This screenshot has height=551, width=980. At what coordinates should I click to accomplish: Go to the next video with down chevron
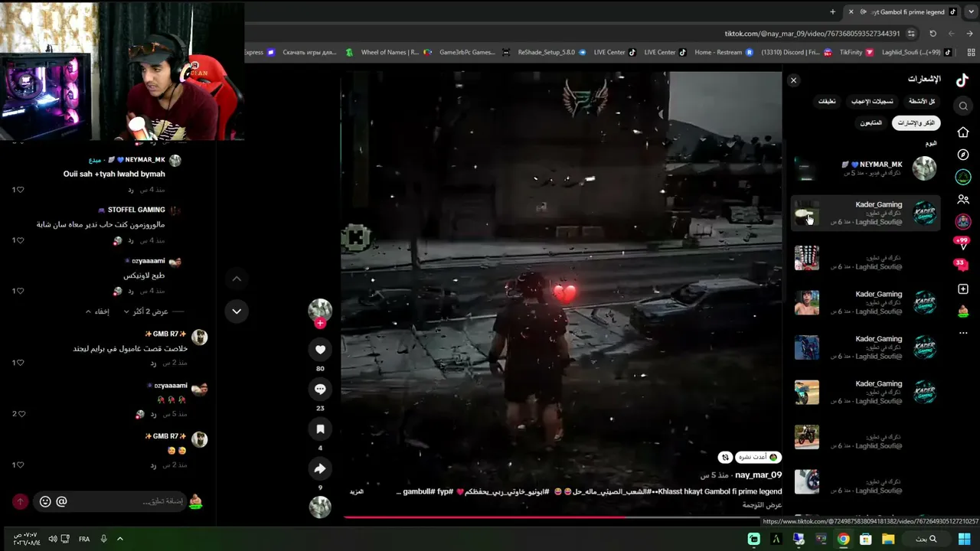pos(237,311)
